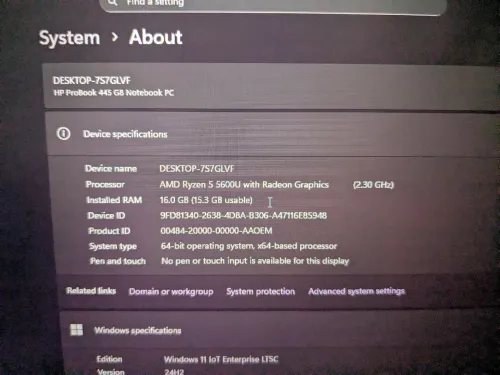Viewport: 500px width, 375px height.
Task: Click the breadcrumb chevron between System and About
Action: [115, 37]
